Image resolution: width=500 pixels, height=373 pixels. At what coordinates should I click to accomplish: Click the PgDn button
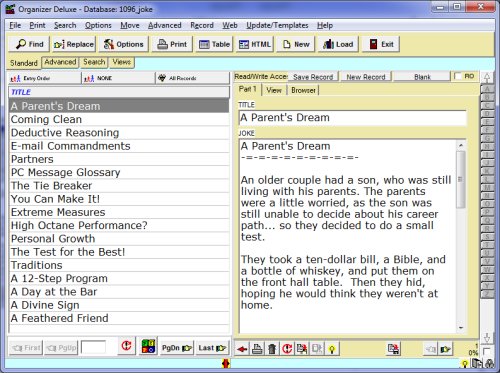coord(177,348)
